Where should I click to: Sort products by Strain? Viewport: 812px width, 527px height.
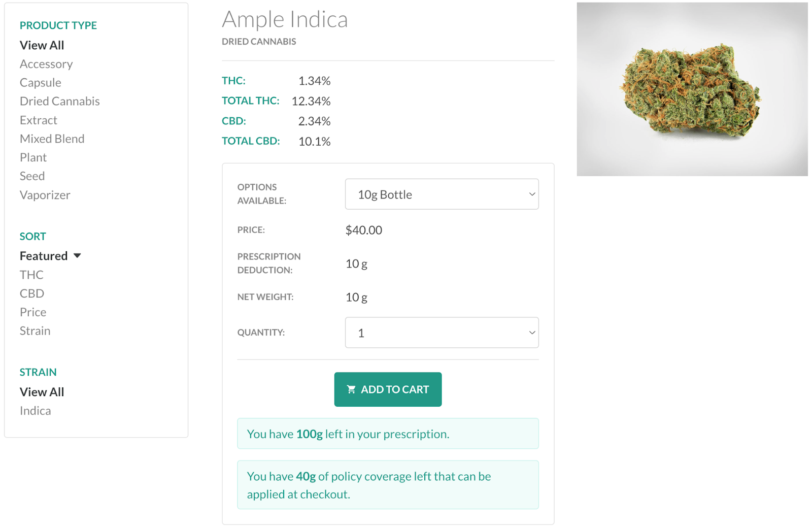tap(35, 331)
